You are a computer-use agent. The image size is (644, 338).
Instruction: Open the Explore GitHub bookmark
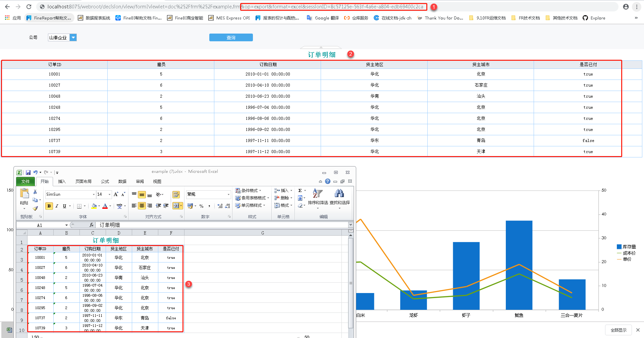(x=594, y=18)
